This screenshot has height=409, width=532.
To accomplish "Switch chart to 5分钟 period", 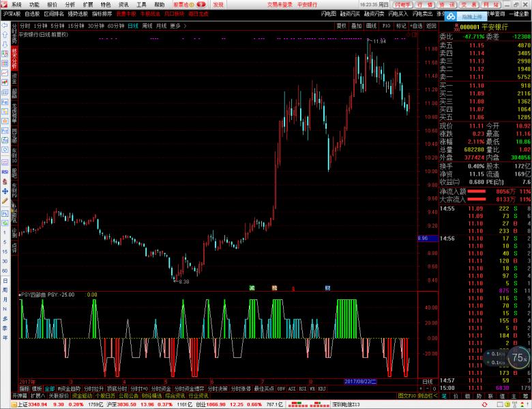I will click(57, 26).
